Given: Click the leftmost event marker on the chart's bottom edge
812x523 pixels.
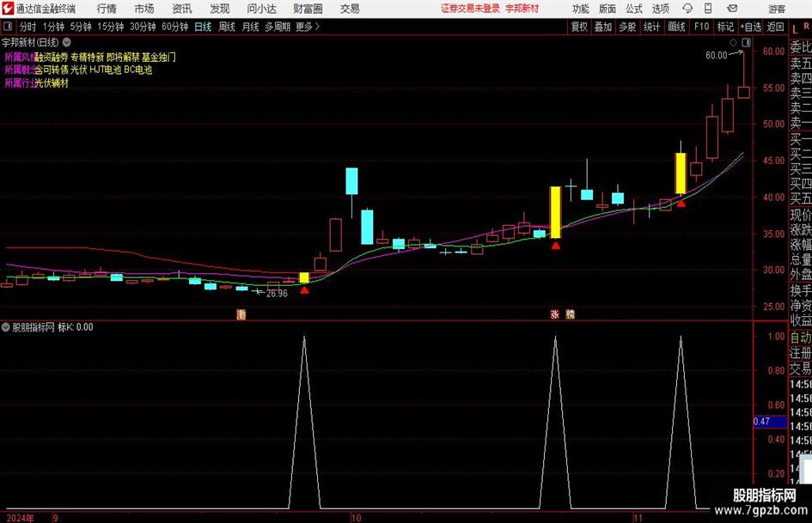Looking at the screenshot, I should pos(241,314).
